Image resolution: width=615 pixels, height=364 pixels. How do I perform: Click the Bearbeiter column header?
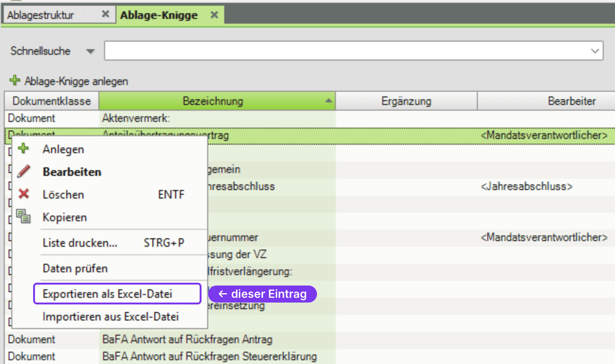tap(546, 101)
